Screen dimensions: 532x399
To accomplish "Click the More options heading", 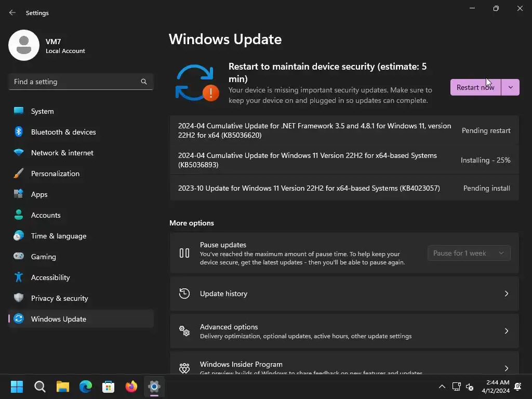I will [x=192, y=223].
